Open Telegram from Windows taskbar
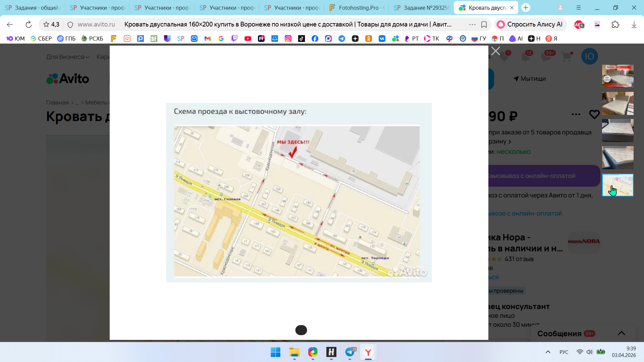The width and height of the screenshot is (644, 362). (350, 352)
